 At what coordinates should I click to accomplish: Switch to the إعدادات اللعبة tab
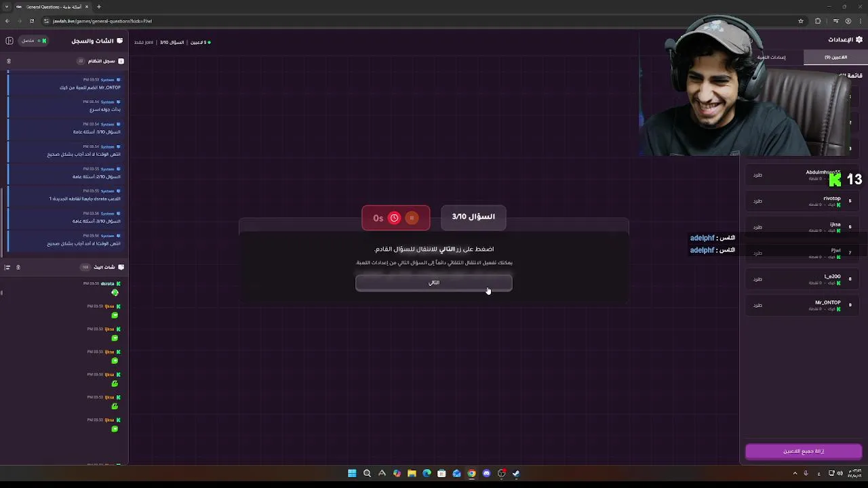point(772,57)
